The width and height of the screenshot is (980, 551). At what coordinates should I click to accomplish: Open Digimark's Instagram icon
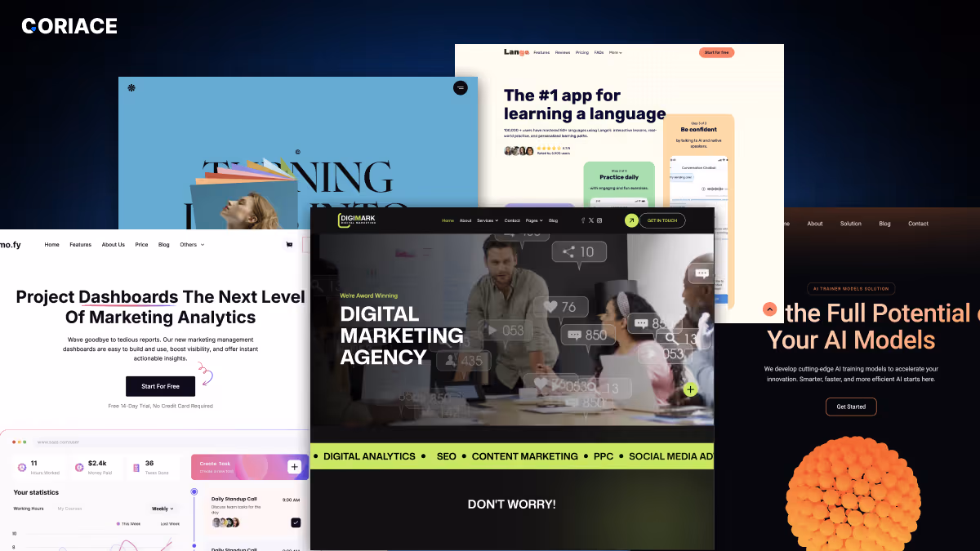point(599,220)
